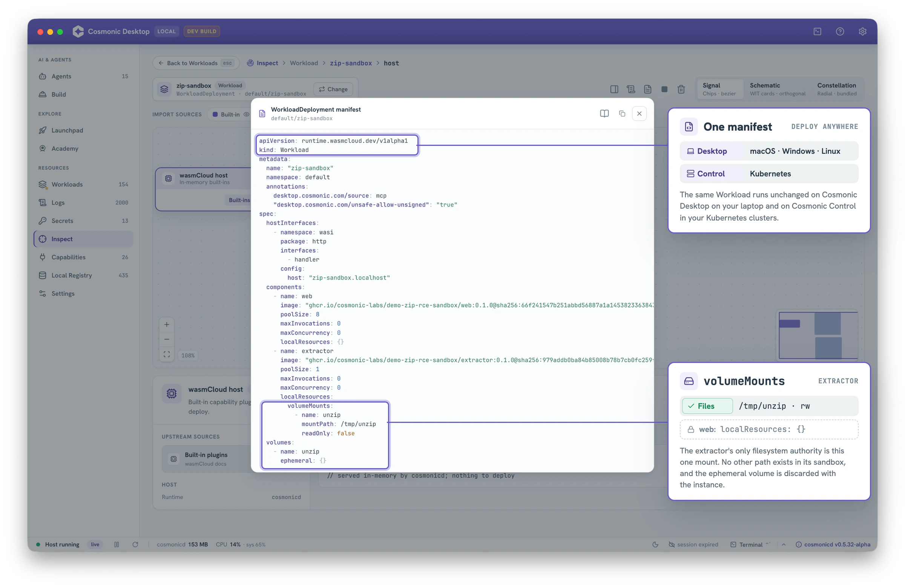Open Academy in the sidebar

point(83,148)
